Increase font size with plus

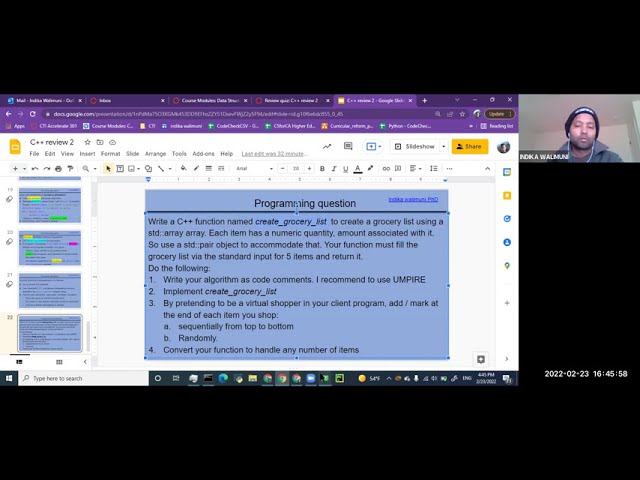click(x=309, y=169)
